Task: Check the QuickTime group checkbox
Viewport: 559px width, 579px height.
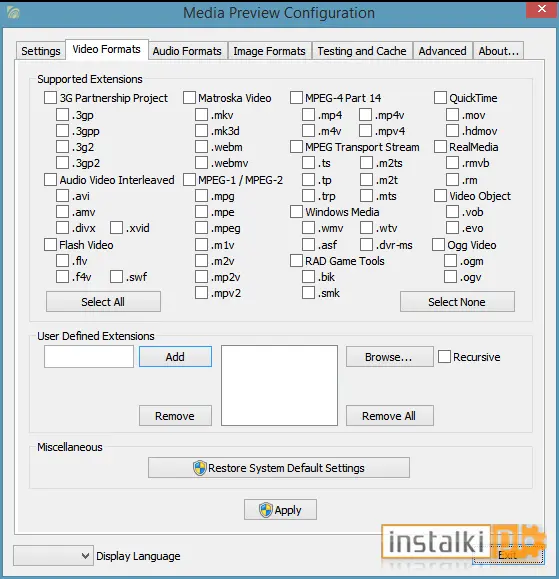Action: [x=440, y=98]
